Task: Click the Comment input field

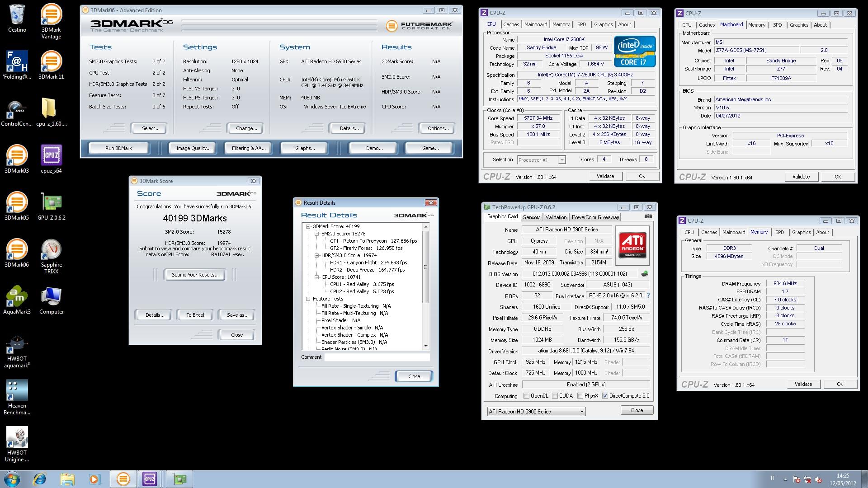Action: [x=377, y=357]
